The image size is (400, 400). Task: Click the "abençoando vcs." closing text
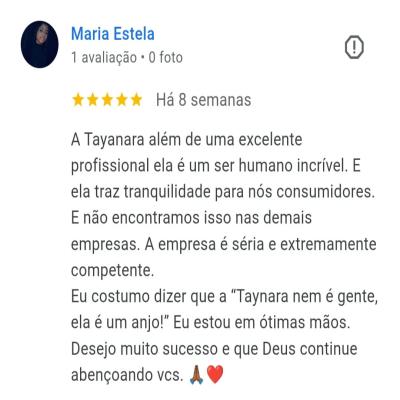pyautogui.click(x=127, y=376)
